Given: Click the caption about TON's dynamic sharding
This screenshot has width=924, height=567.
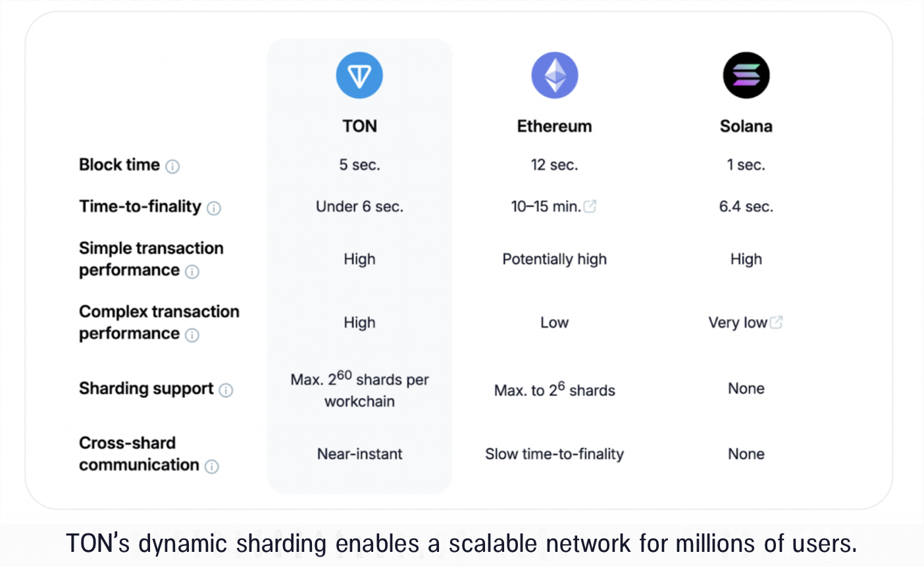Looking at the screenshot, I should [461, 544].
